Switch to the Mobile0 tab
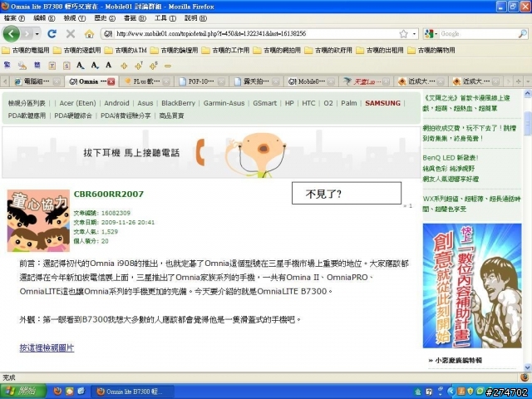Image resolution: width=532 pixels, height=399 pixels. coord(311,81)
